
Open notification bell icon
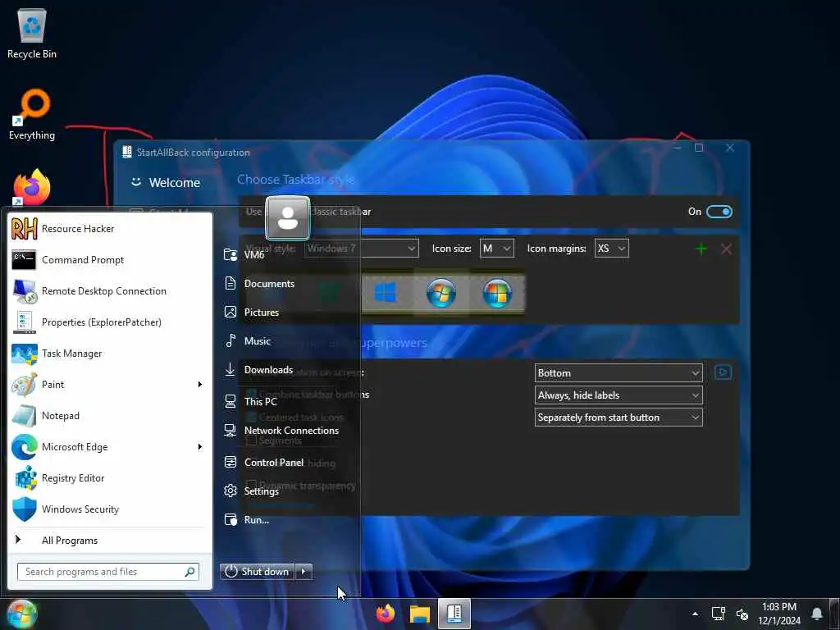816,614
